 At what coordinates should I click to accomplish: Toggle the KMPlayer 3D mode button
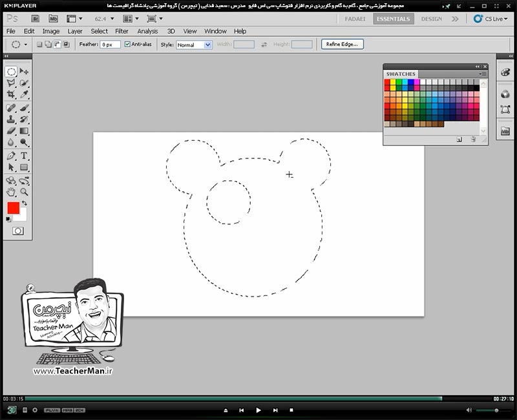(x=12, y=410)
